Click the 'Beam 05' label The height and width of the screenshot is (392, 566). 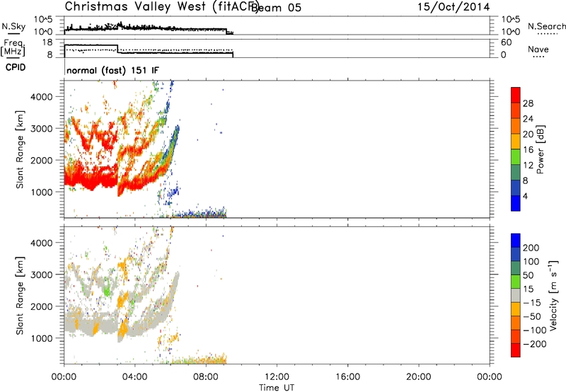tap(276, 8)
